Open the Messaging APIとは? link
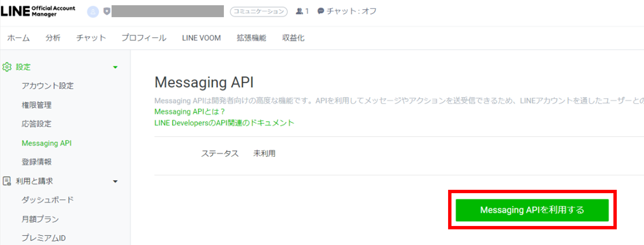This screenshot has width=644, height=245. coord(190,111)
